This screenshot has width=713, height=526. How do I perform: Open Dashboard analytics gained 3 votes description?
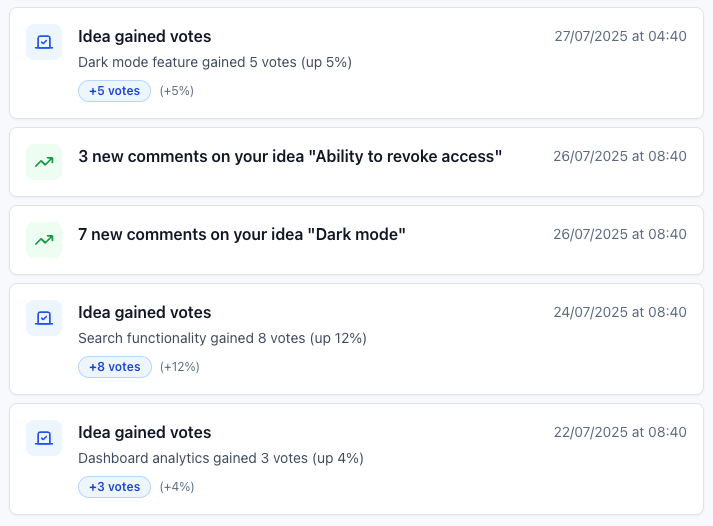(220, 458)
